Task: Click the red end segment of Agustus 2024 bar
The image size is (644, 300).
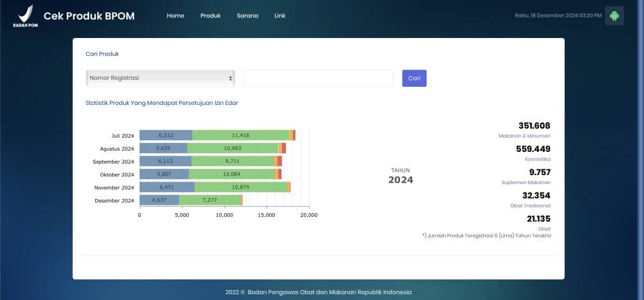Action: 284,148
